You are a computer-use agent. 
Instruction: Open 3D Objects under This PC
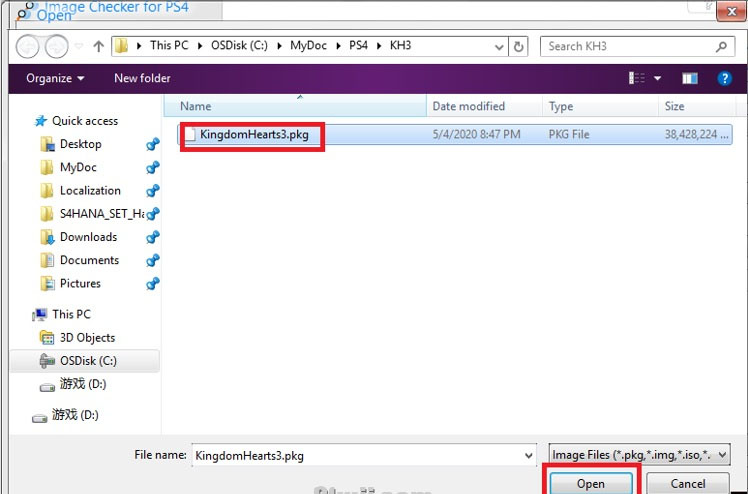(x=87, y=338)
